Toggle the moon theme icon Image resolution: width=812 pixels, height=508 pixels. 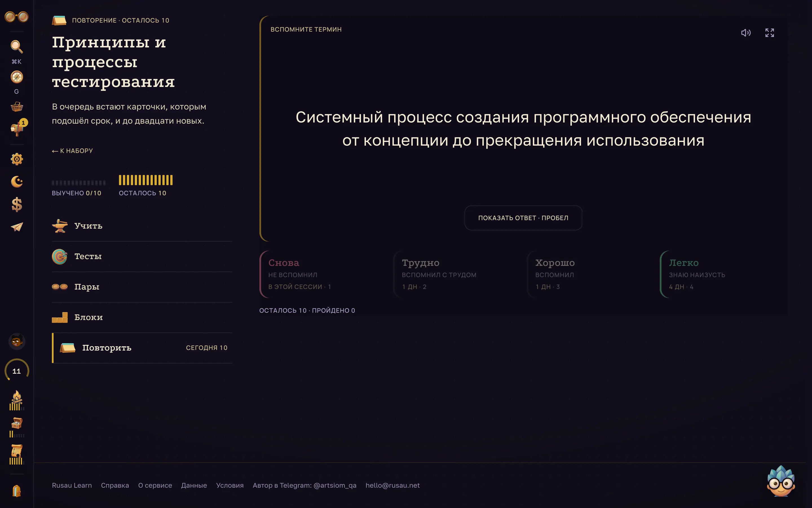pos(16,182)
